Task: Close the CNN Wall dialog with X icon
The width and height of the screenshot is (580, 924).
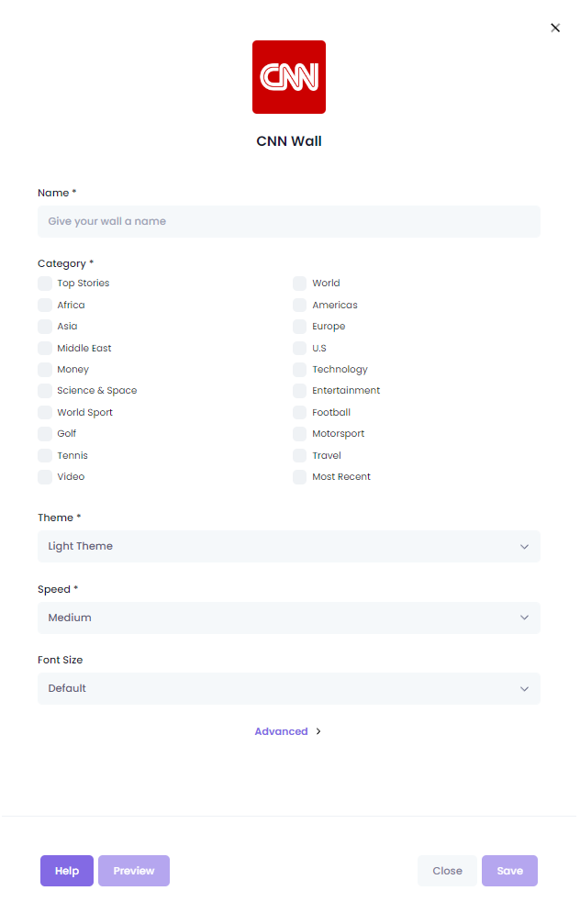Action: pyautogui.click(x=554, y=28)
